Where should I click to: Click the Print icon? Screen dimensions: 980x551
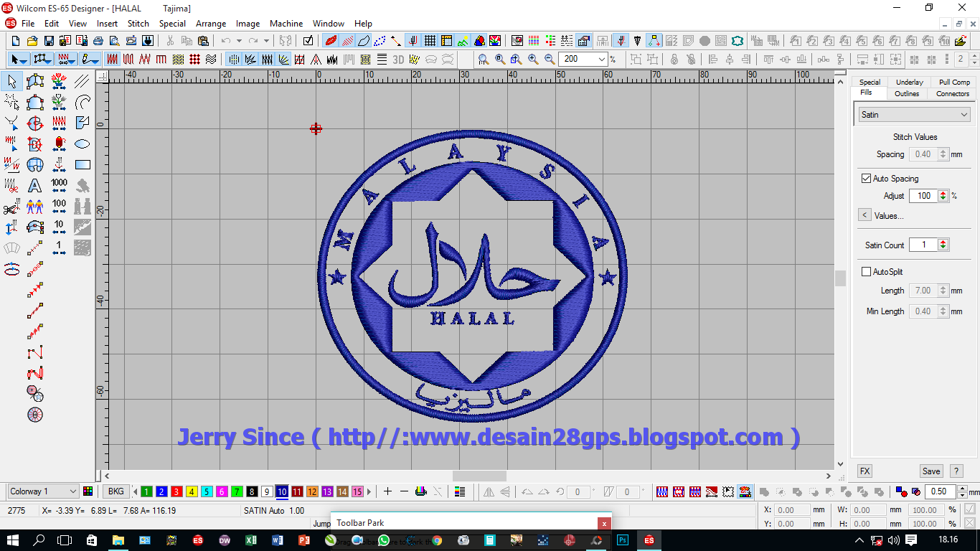pyautogui.click(x=97, y=41)
